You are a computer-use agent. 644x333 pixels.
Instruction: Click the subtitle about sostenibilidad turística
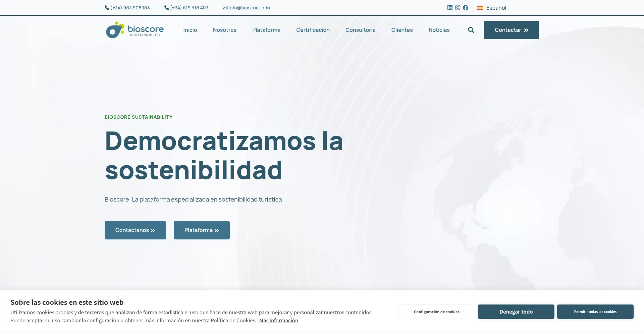pos(193,199)
